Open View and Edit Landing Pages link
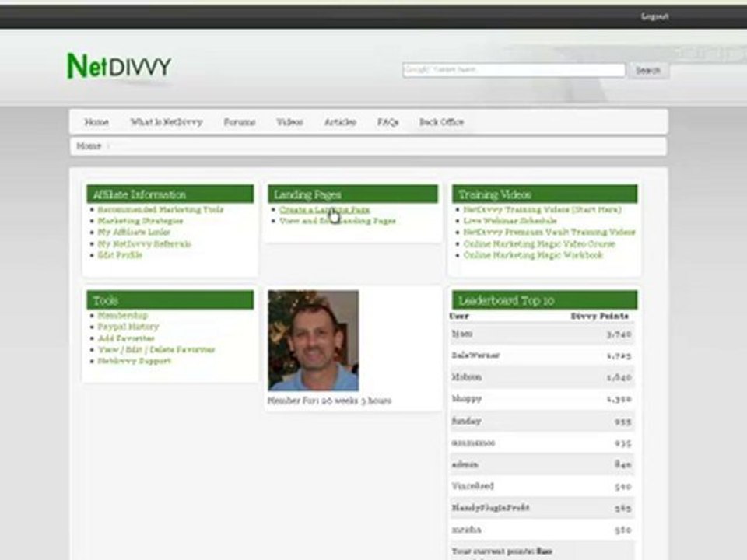Screen dimensions: 747x560 (x=338, y=220)
